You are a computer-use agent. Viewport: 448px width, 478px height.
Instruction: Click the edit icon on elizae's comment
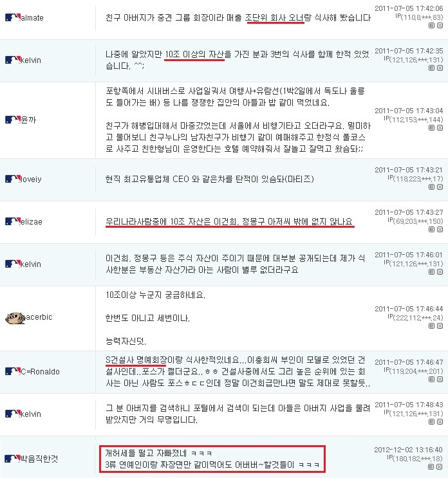[x=431, y=230]
